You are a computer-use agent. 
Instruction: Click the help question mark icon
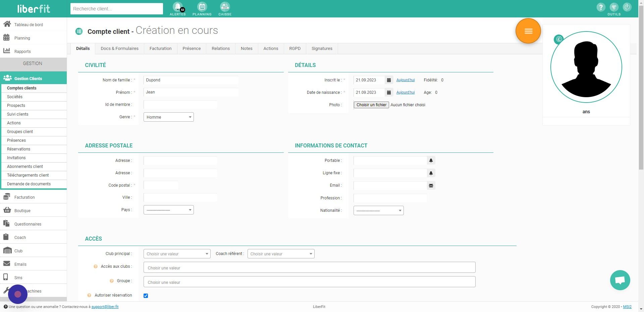(601, 7)
